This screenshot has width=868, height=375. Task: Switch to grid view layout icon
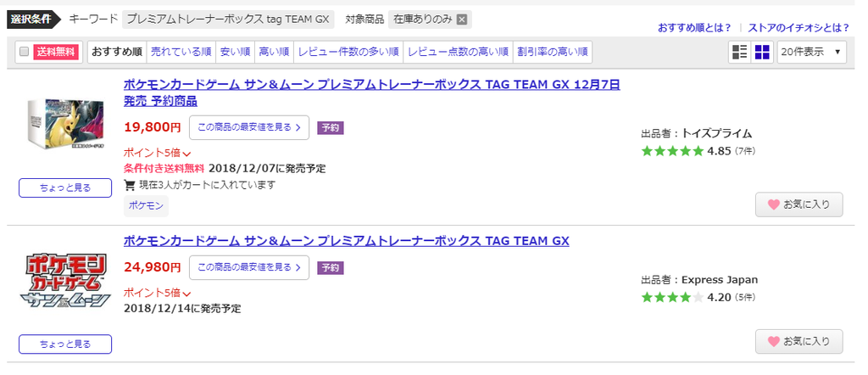pyautogui.click(x=762, y=52)
